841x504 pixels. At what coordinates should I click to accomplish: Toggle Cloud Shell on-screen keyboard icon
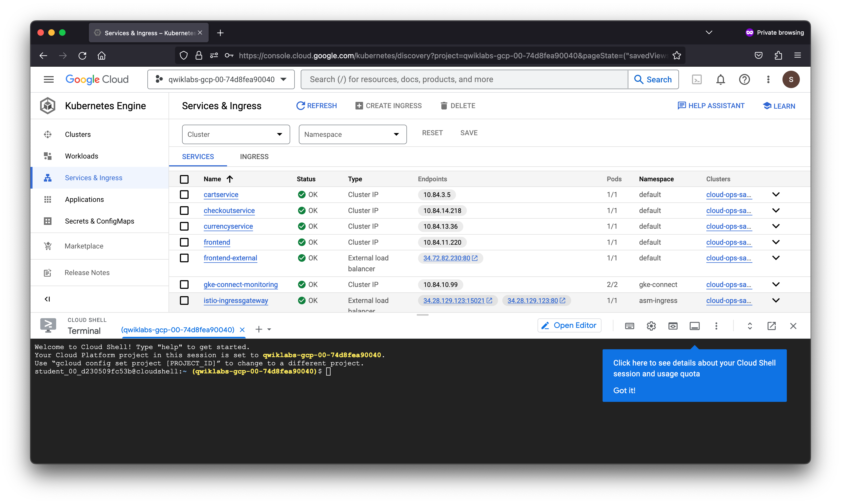coord(629,326)
